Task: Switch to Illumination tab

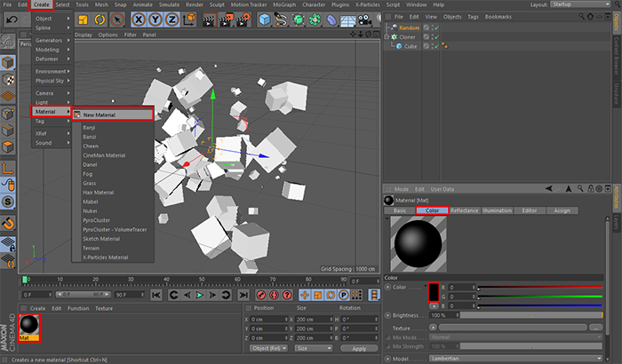Action: click(497, 210)
